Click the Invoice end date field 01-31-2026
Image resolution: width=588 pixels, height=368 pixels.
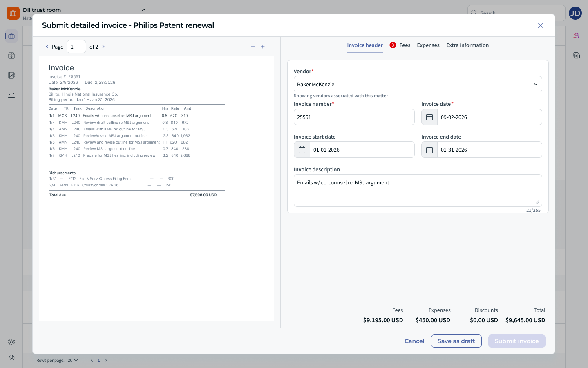point(489,150)
